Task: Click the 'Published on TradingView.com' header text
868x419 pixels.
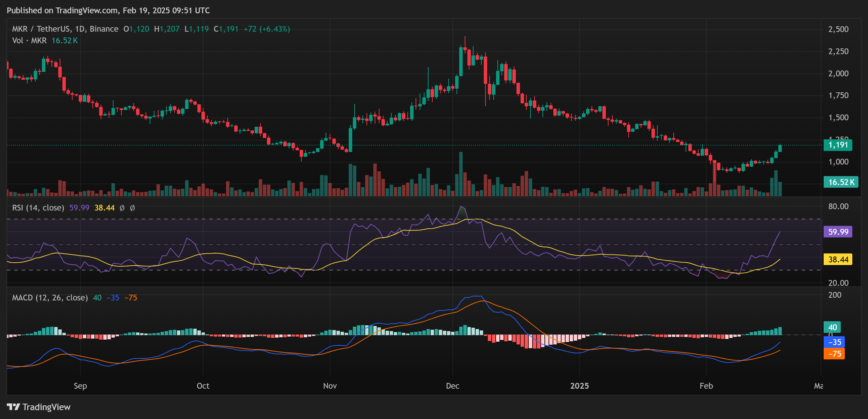Action: pyautogui.click(x=62, y=11)
